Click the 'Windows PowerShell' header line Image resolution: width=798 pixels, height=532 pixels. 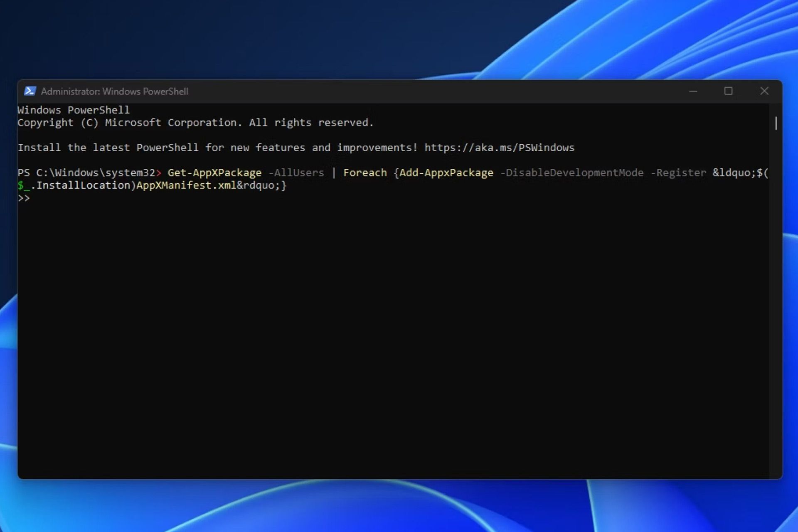point(74,110)
